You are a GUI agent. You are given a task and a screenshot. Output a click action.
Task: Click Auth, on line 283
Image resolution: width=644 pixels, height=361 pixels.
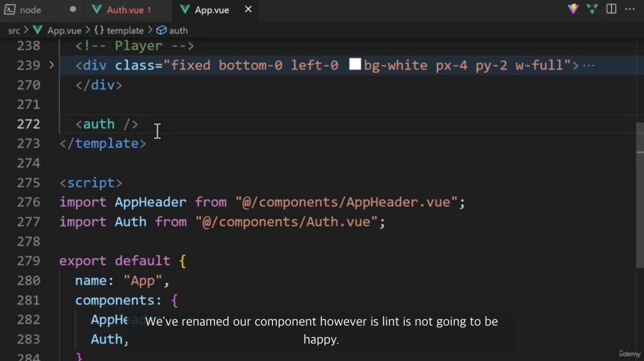109,339
